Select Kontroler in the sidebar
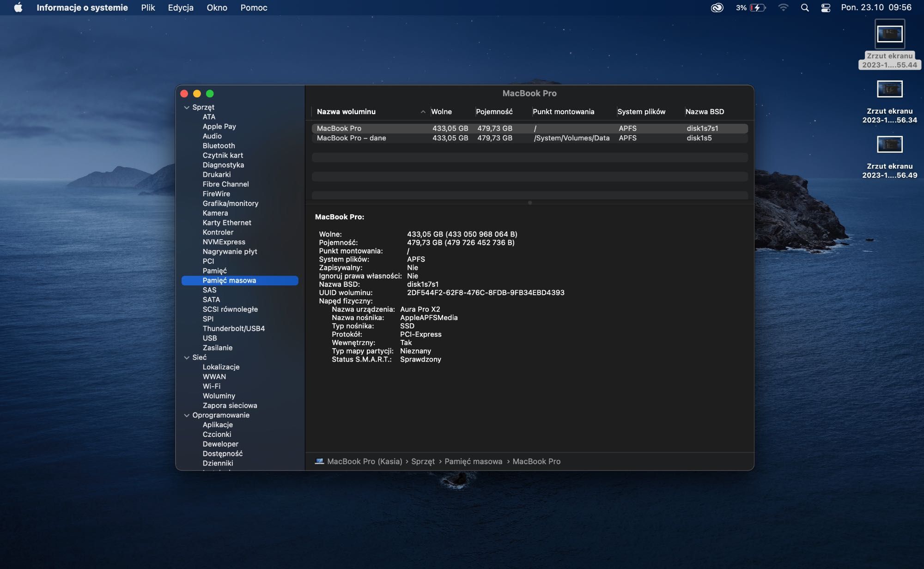 tap(218, 232)
